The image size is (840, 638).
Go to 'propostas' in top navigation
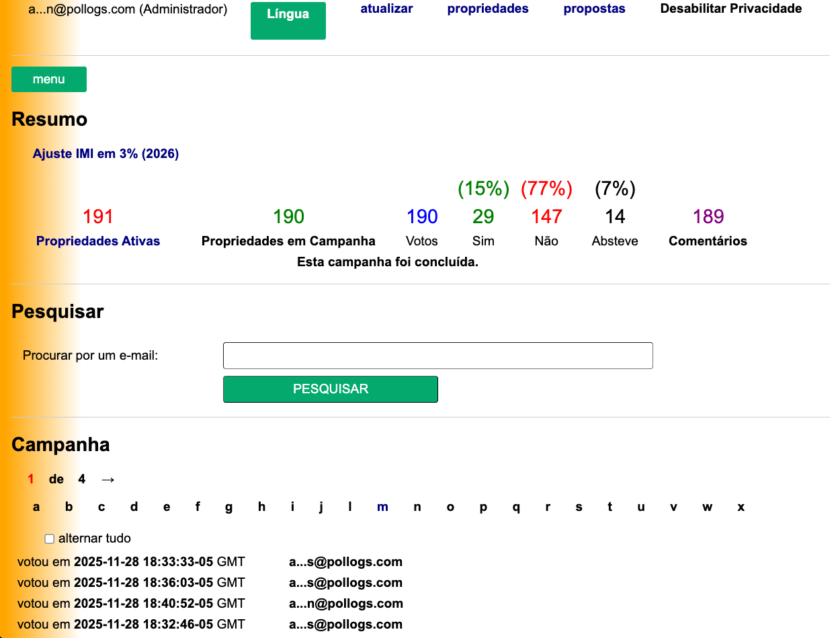[x=594, y=9]
